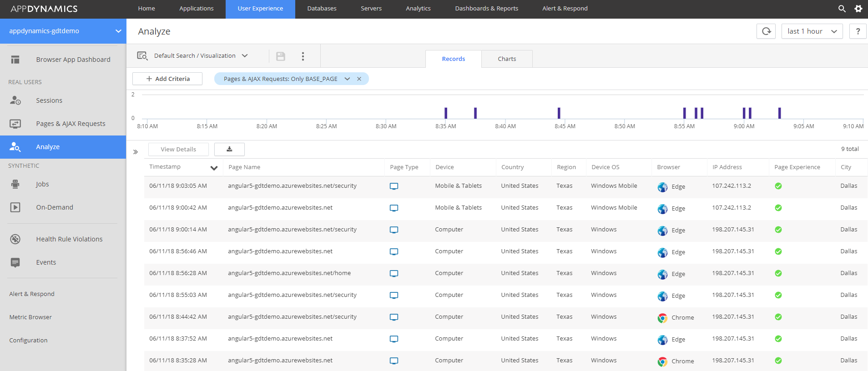Open Dashboards & Reports menu
Image resolution: width=868 pixels, height=371 pixels.
(x=486, y=9)
